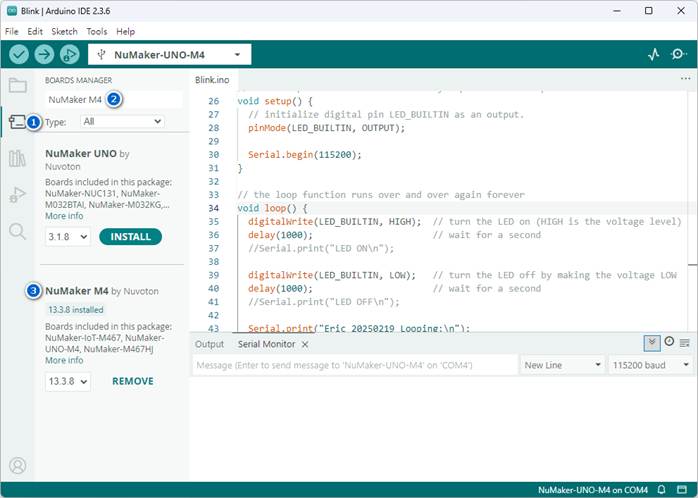Click the user account profile icon

click(x=17, y=465)
